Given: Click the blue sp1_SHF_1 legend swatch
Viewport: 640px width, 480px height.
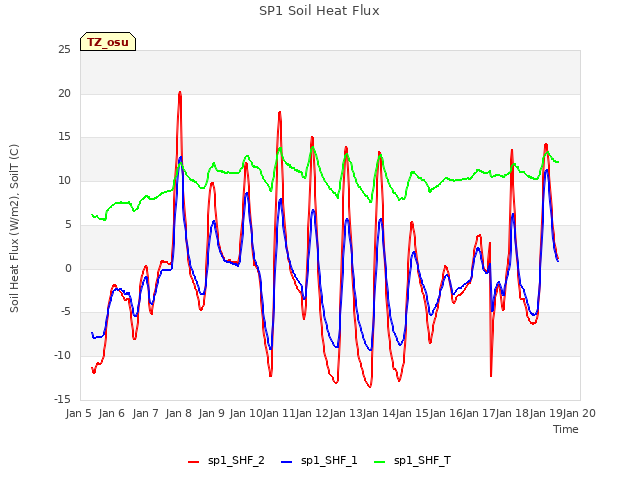Looking at the screenshot, I should [x=287, y=461].
